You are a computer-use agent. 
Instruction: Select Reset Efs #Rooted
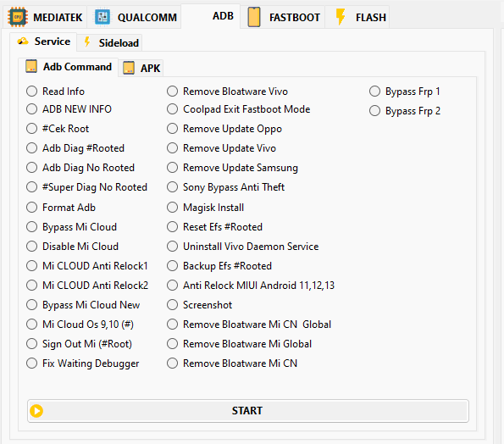214,227
